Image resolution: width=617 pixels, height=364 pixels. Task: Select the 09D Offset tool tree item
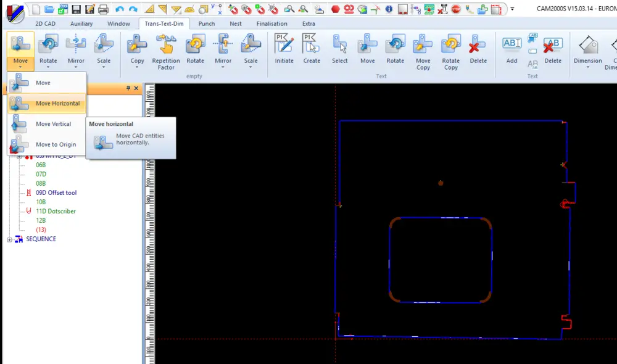(56, 192)
